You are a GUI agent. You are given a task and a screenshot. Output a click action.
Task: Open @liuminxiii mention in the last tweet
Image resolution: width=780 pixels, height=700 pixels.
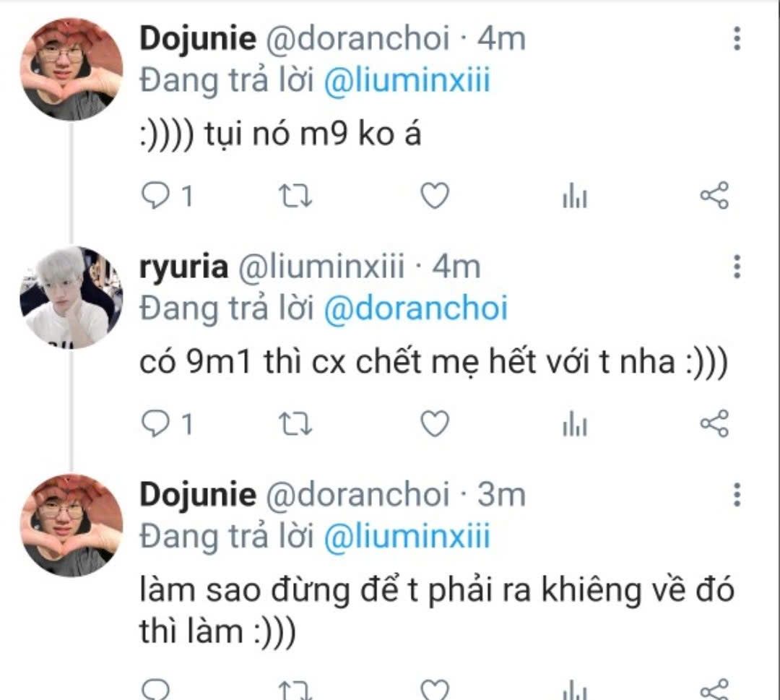[x=407, y=536]
